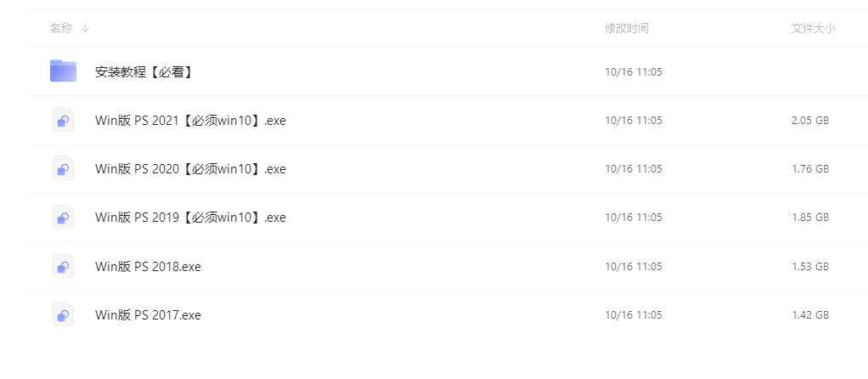868x379 pixels.
Task: Click modified time of the 安装教程 folder row
Action: tap(634, 71)
